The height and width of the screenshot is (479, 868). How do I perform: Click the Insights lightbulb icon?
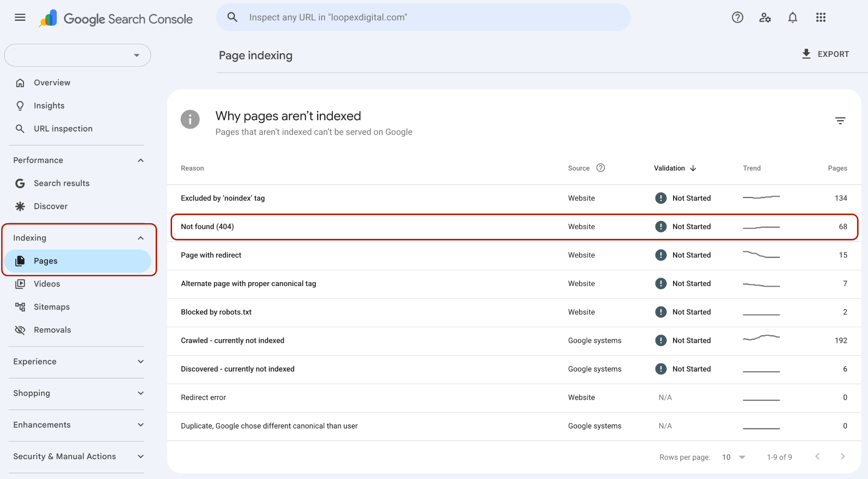[x=20, y=106]
